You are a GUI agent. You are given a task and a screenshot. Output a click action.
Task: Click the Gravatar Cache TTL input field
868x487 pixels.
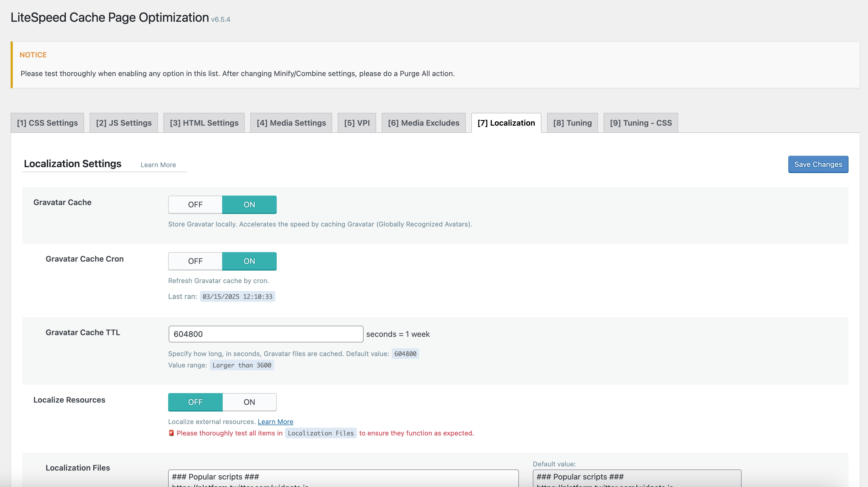pos(266,334)
